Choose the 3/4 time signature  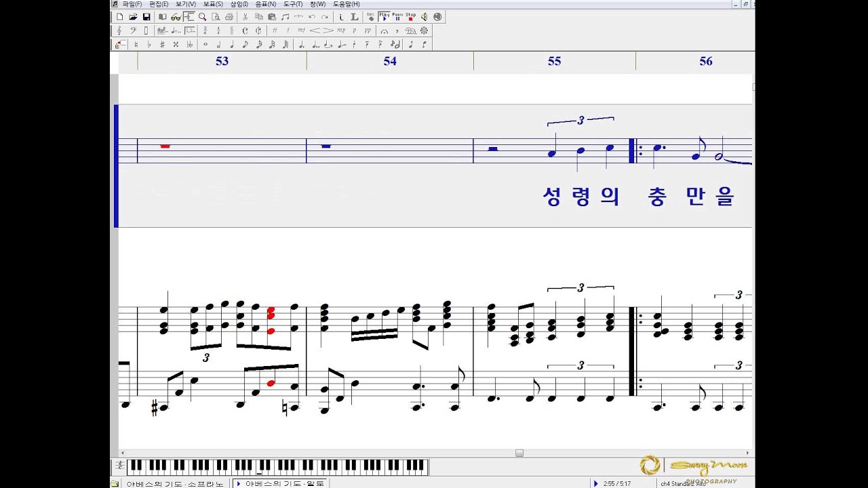click(205, 30)
